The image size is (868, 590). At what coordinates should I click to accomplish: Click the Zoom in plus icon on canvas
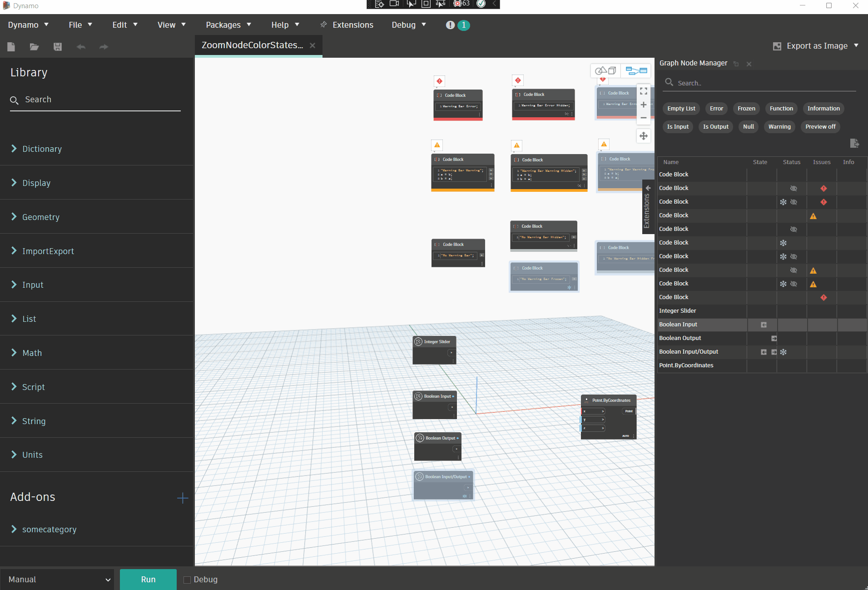(644, 105)
